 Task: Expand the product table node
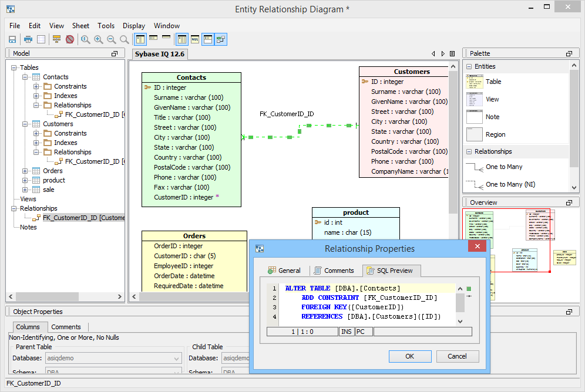[25, 180]
